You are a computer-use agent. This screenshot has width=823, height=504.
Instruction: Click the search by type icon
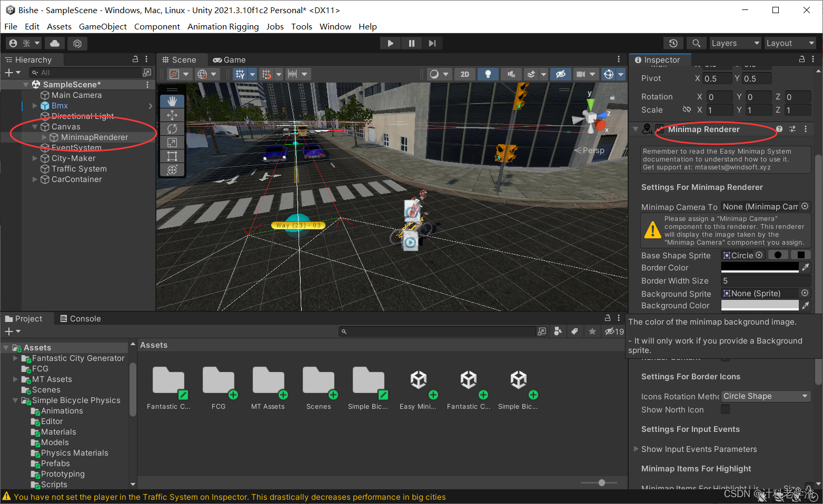(x=558, y=331)
